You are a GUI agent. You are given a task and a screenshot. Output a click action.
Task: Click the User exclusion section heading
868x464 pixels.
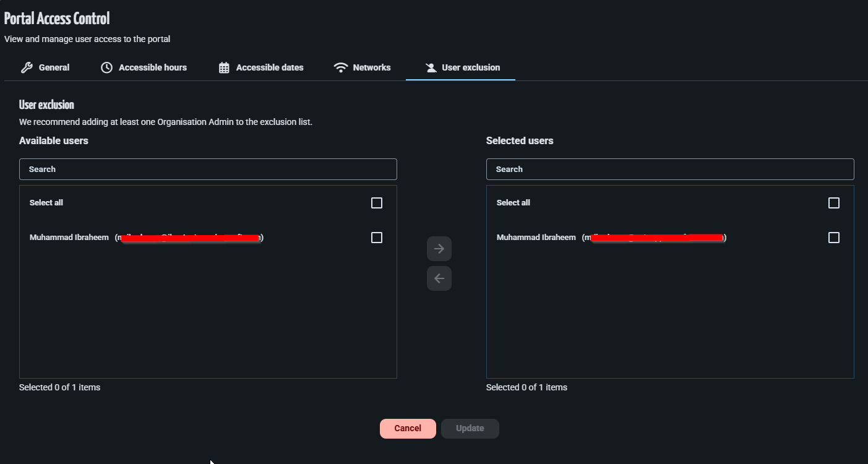(46, 105)
